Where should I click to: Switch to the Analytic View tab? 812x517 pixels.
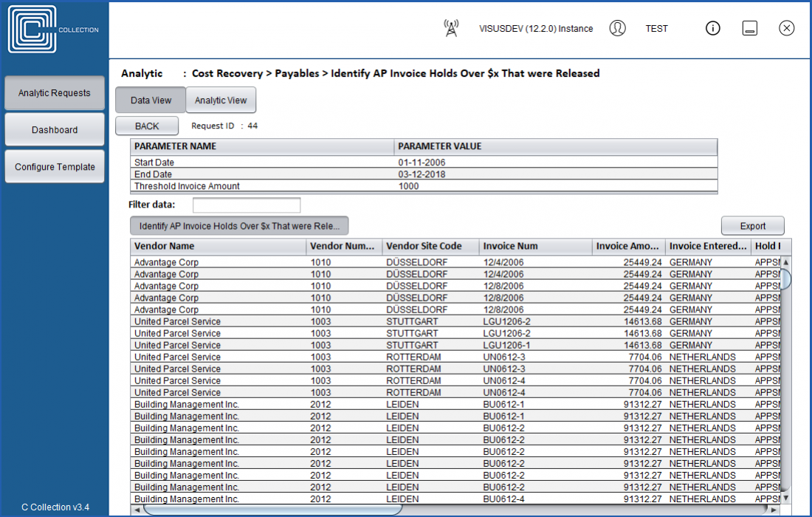click(x=221, y=100)
